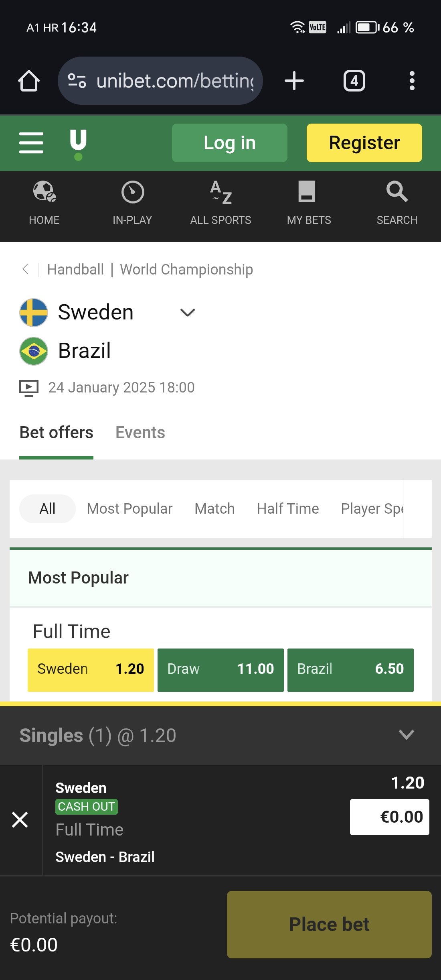The height and width of the screenshot is (980, 441).
Task: Tap the Unibet logo
Action: tap(78, 144)
